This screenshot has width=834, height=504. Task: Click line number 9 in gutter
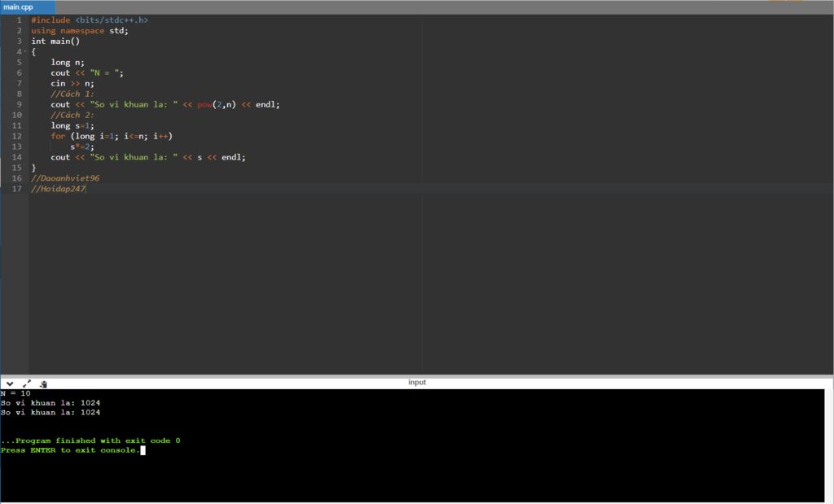pyautogui.click(x=20, y=105)
